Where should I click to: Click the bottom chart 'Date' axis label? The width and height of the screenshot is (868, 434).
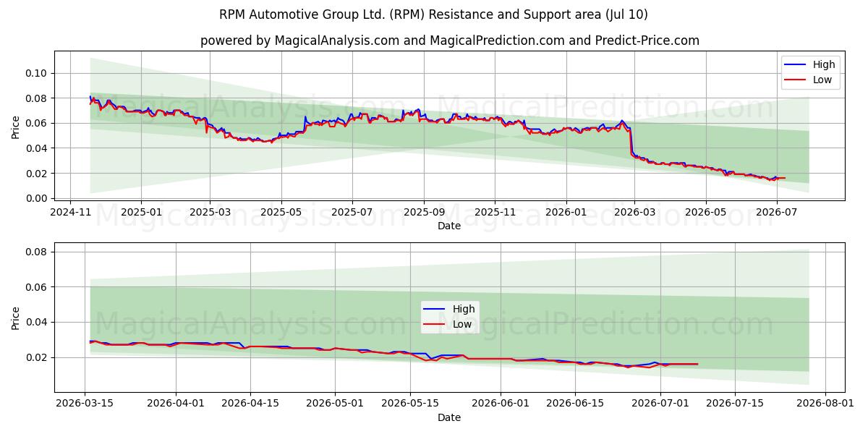click(449, 417)
